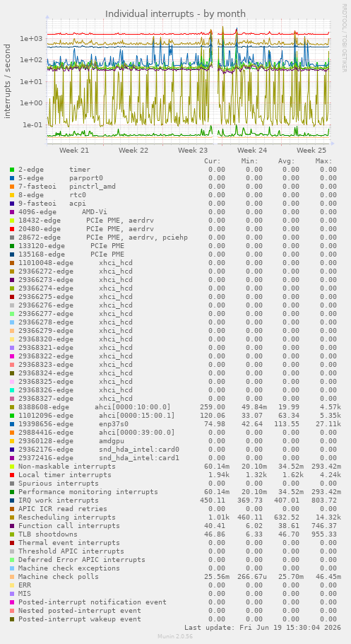Click the Max column header
The height and width of the screenshot is (644, 351).
click(324, 161)
